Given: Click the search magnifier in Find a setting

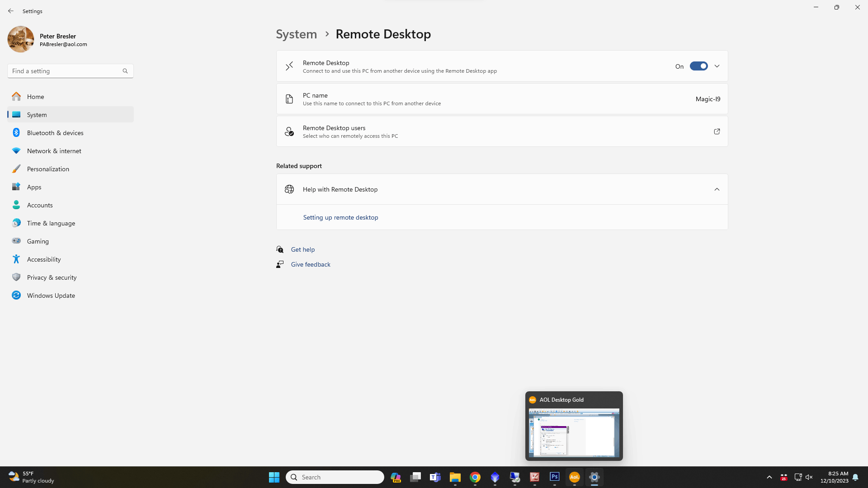Looking at the screenshot, I should [125, 71].
